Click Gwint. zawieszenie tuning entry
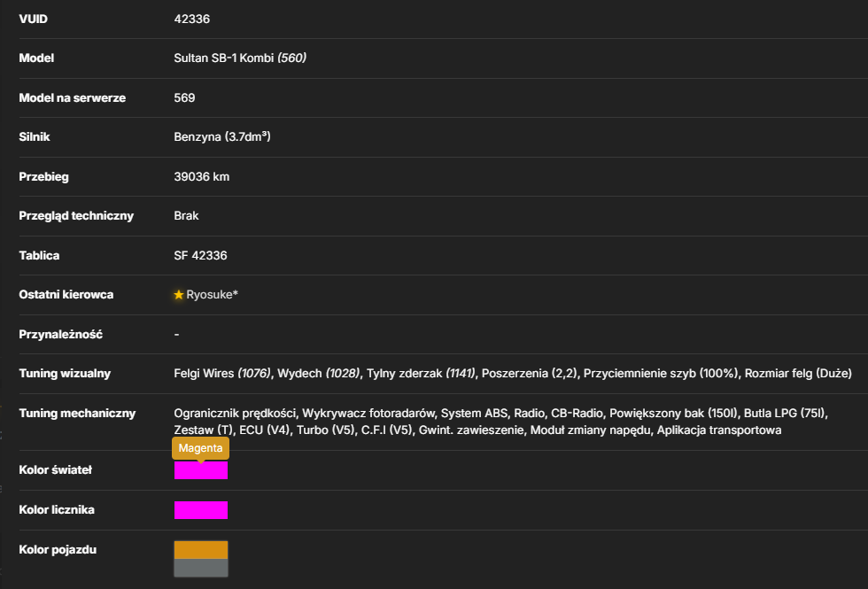The width and height of the screenshot is (868, 589). [x=471, y=430]
